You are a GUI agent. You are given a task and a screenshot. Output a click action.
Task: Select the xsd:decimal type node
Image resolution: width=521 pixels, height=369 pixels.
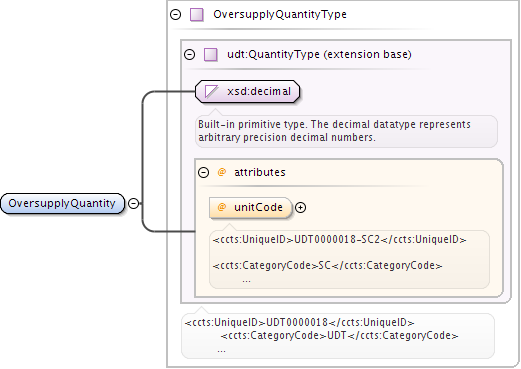coord(248,91)
